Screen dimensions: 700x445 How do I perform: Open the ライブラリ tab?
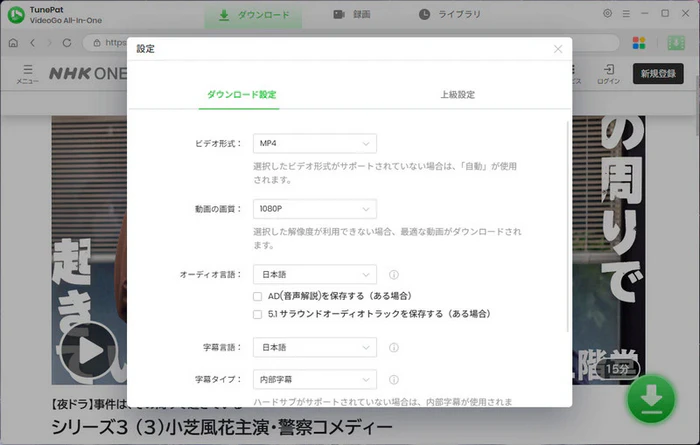point(450,14)
